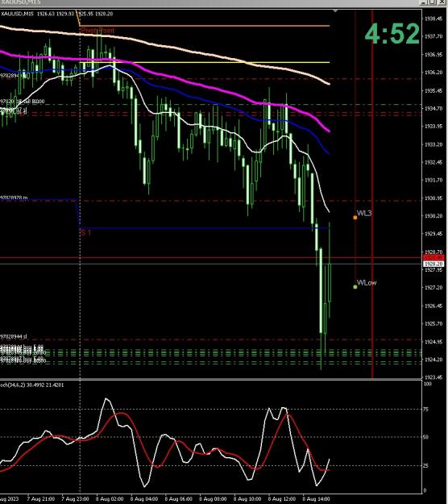448x504 pixels.
Task: Click the green 4:52 candle countdown timer
Action: (392, 33)
